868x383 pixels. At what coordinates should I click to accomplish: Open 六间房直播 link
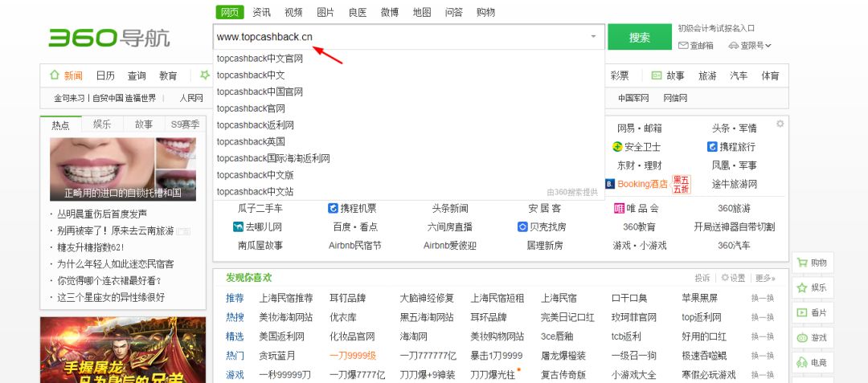(x=449, y=226)
